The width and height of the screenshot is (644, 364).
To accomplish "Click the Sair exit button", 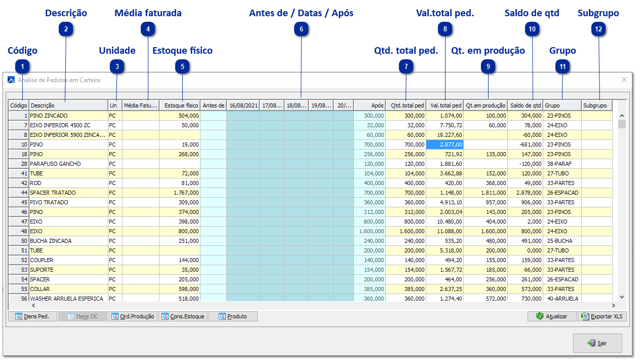I will click(597, 343).
